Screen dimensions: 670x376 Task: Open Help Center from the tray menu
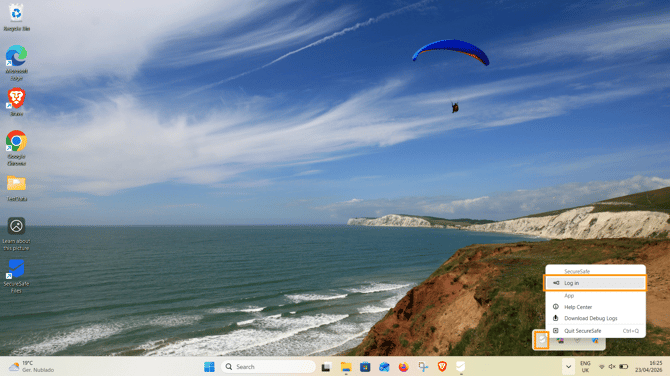point(595,307)
